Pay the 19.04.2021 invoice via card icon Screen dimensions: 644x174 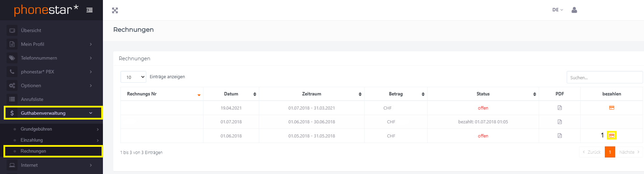click(x=612, y=108)
